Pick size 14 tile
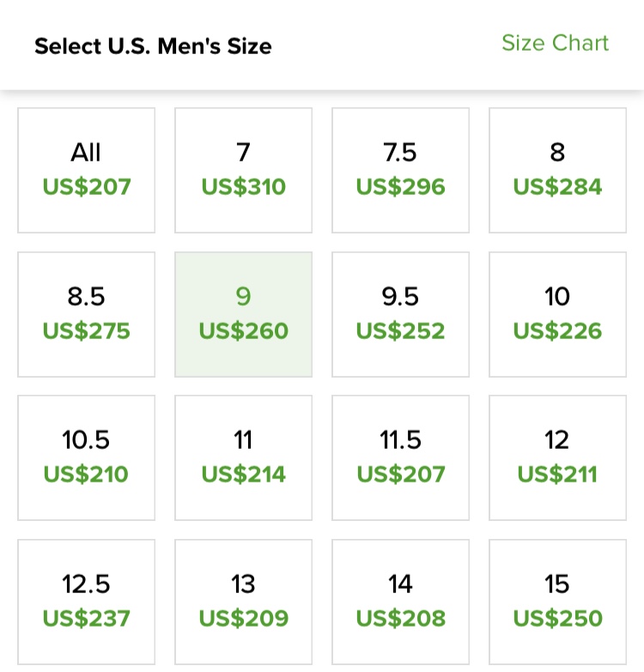 coord(401,601)
